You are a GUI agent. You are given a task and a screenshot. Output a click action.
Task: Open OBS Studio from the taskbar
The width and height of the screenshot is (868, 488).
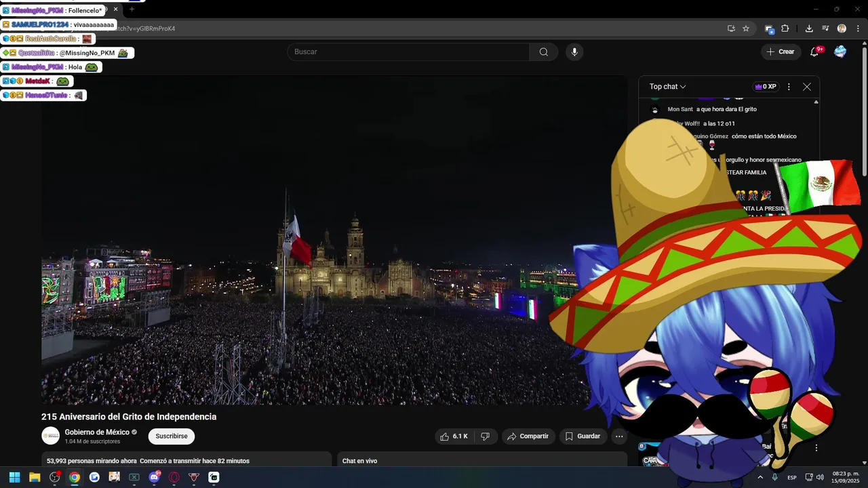[54, 477]
